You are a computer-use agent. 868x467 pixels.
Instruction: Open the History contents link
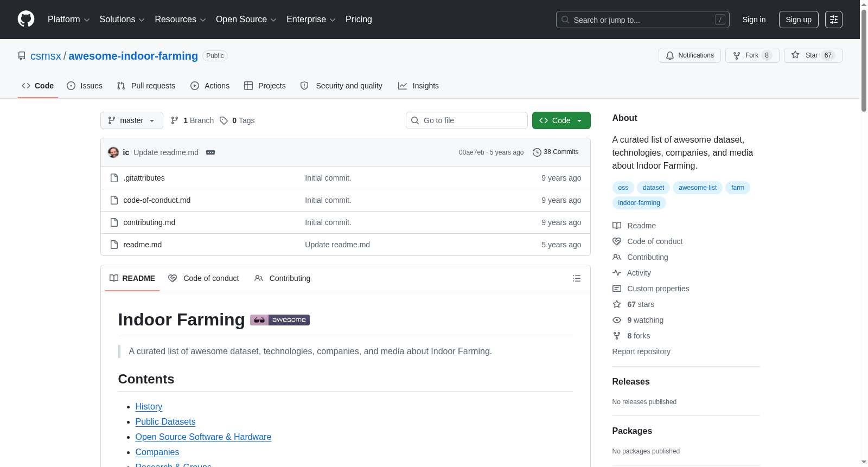point(149,407)
